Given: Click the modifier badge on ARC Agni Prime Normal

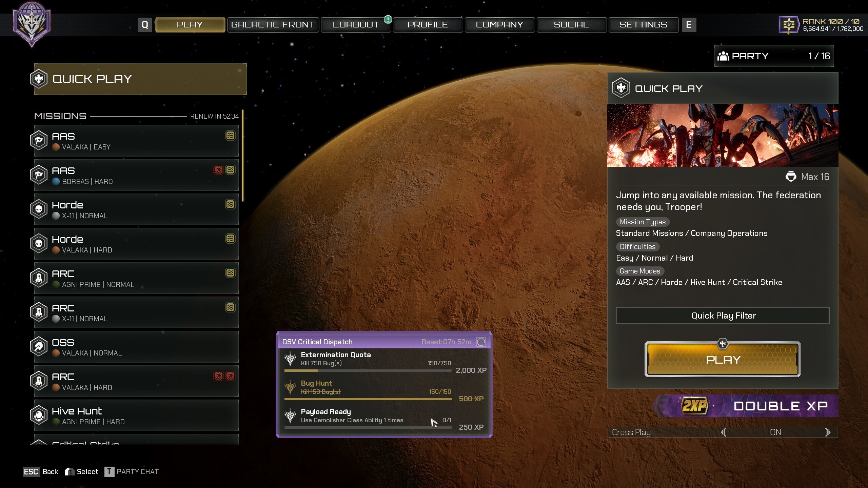Looking at the screenshot, I should [x=230, y=273].
